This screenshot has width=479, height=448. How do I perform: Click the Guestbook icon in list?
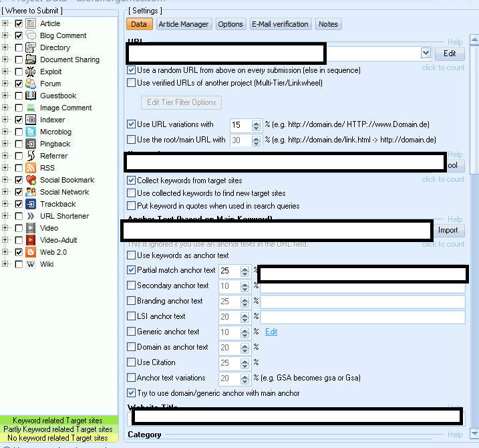31,96
